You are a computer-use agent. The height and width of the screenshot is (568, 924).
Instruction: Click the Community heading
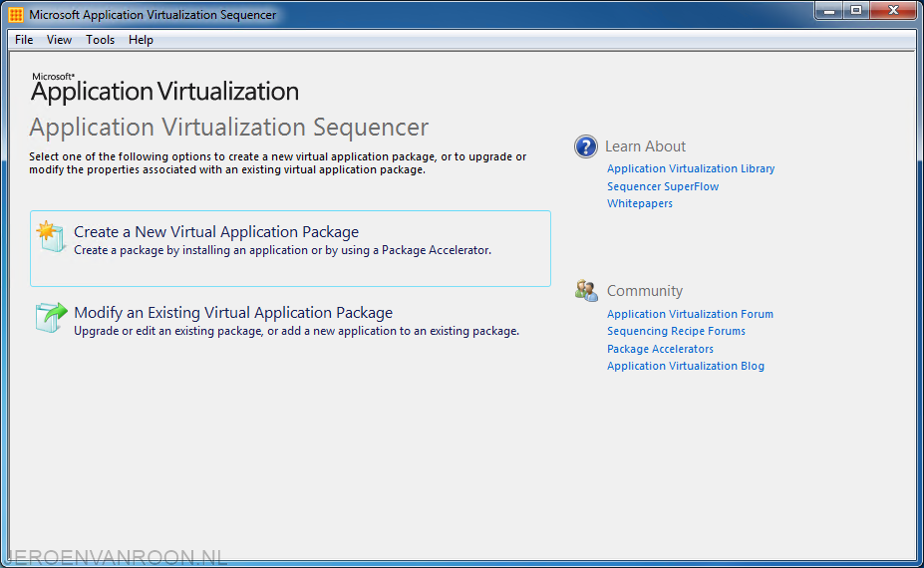pos(645,291)
